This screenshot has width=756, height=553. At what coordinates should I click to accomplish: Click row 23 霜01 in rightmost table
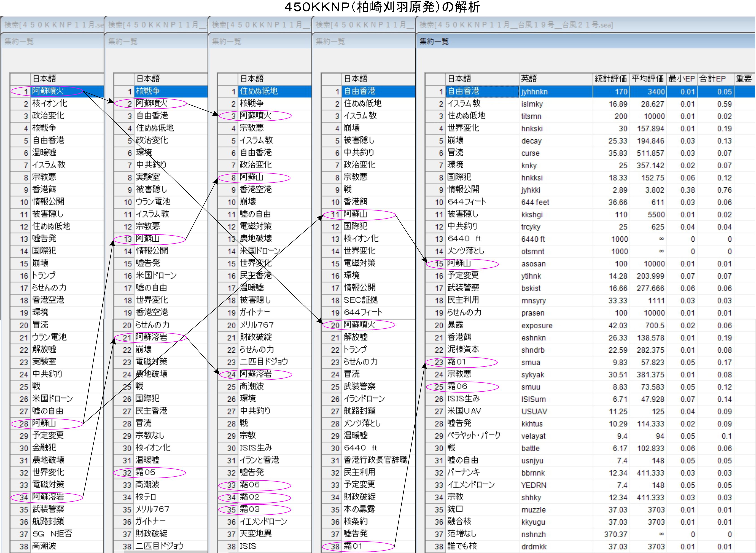pyautogui.click(x=457, y=362)
